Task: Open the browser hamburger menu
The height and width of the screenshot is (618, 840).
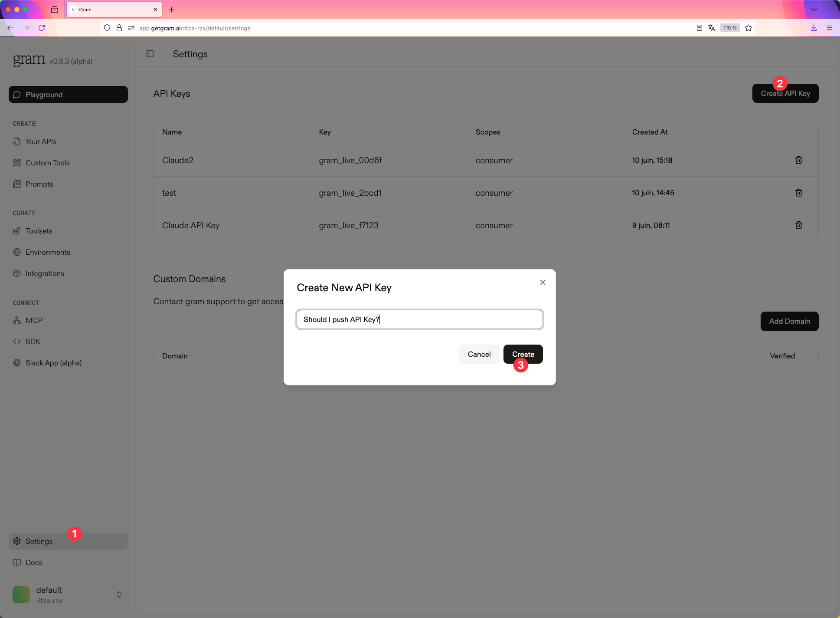Action: [x=829, y=28]
